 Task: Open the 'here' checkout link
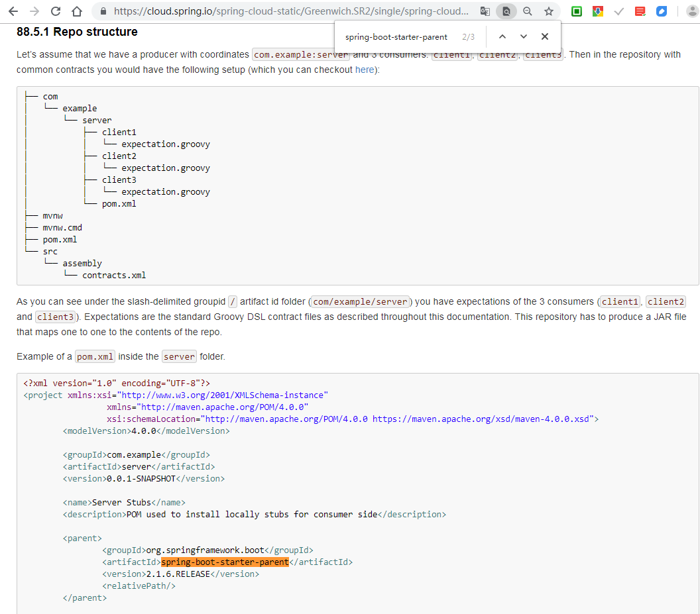click(365, 70)
